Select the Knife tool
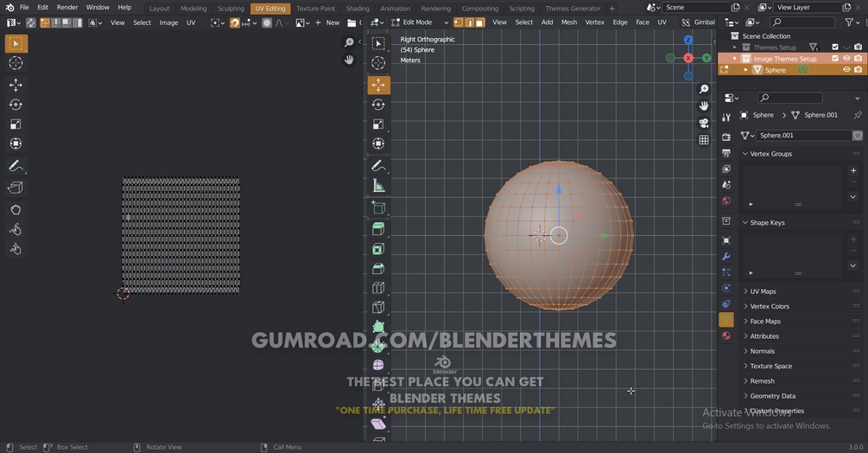Viewport: 868px width, 453px height. coord(378,308)
